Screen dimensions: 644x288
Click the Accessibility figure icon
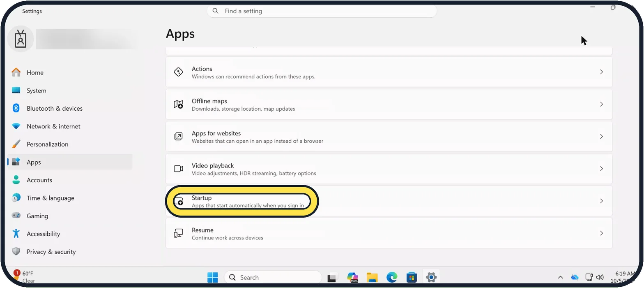(x=16, y=234)
